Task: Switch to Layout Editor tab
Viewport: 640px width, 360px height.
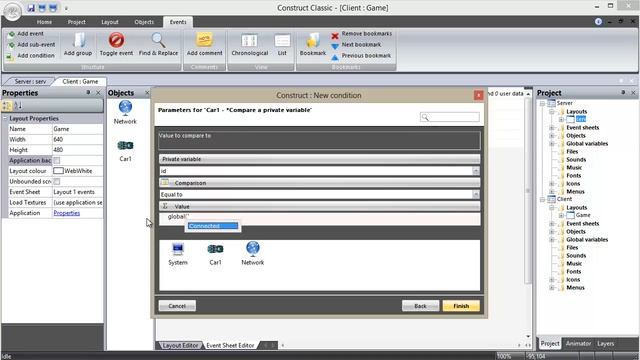Action: coord(180,345)
